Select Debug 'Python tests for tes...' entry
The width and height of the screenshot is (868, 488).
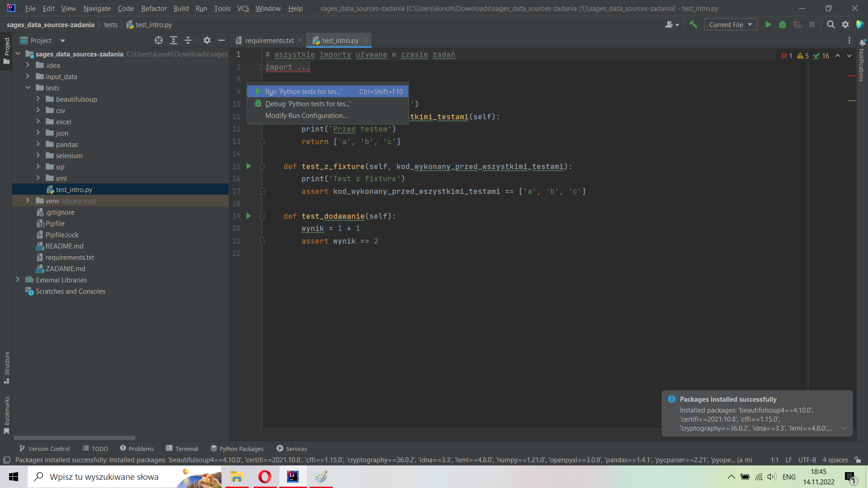[328, 103]
